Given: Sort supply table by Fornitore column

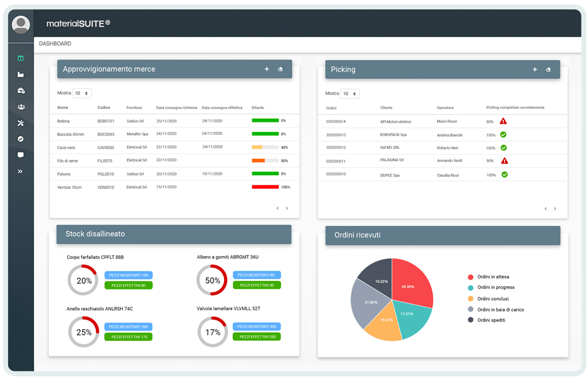Looking at the screenshot, I should point(135,108).
